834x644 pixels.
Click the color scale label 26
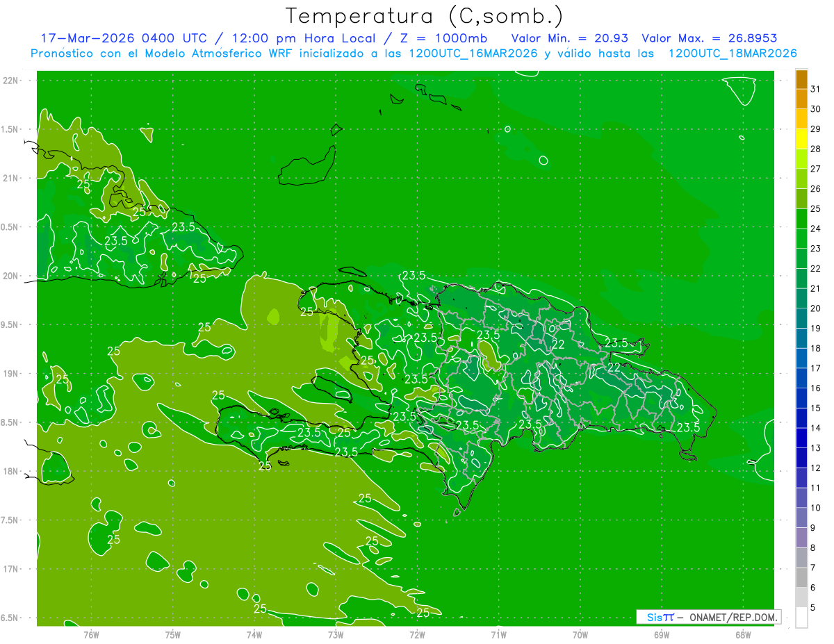816,188
